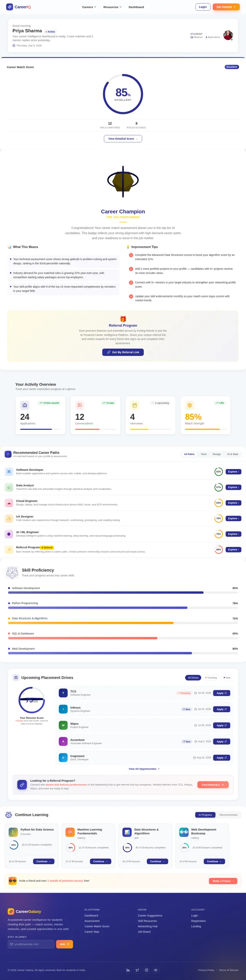
Task: Click the link icon beside Looking for a Referral
Action: [x=22, y=785]
